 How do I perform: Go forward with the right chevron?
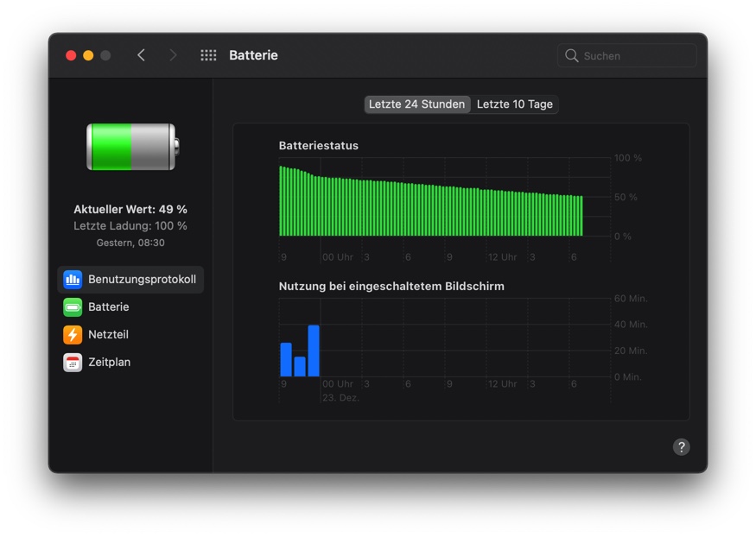pyautogui.click(x=173, y=55)
